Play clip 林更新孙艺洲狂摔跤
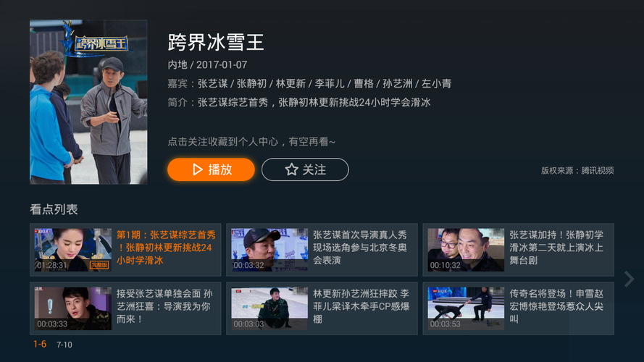 point(322,308)
